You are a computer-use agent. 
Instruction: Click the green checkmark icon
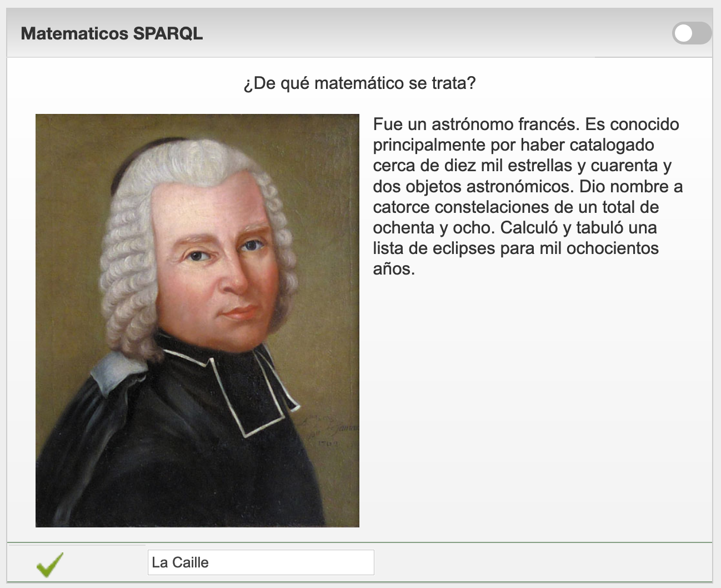49,564
